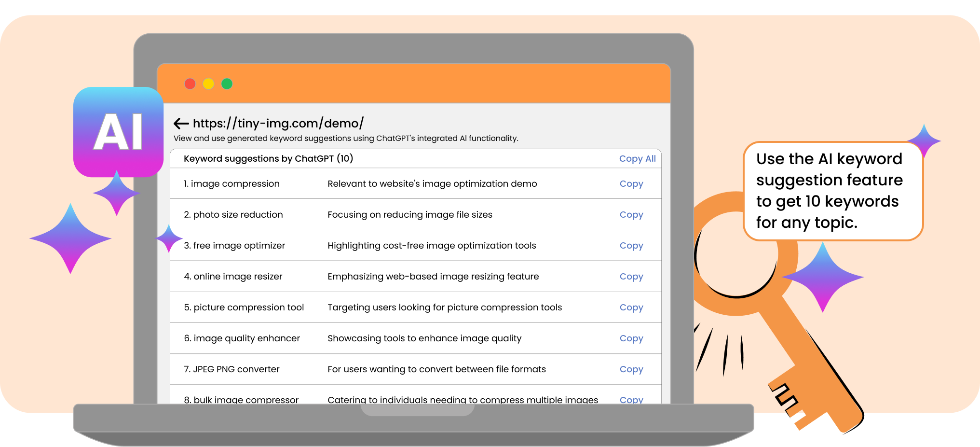Copy the keyword 'bulk image compressor'
This screenshot has width=980, height=447.
coord(631,400)
